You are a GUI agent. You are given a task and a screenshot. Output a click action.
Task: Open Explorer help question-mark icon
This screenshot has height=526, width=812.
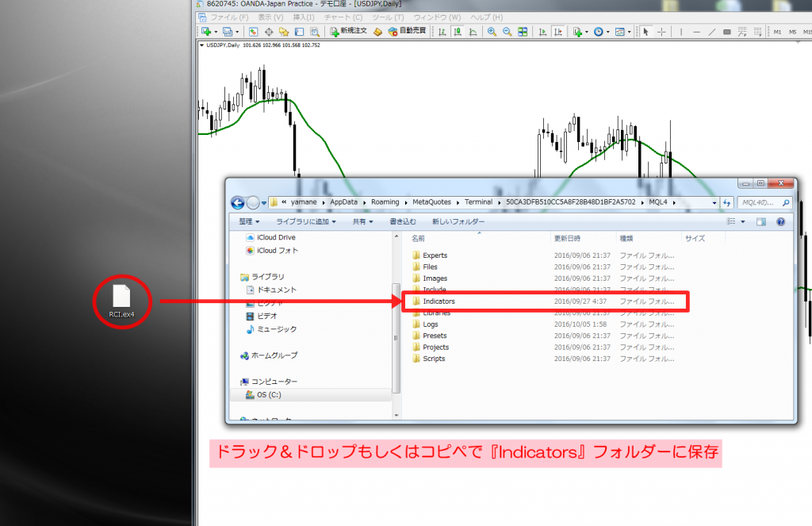coord(780,222)
